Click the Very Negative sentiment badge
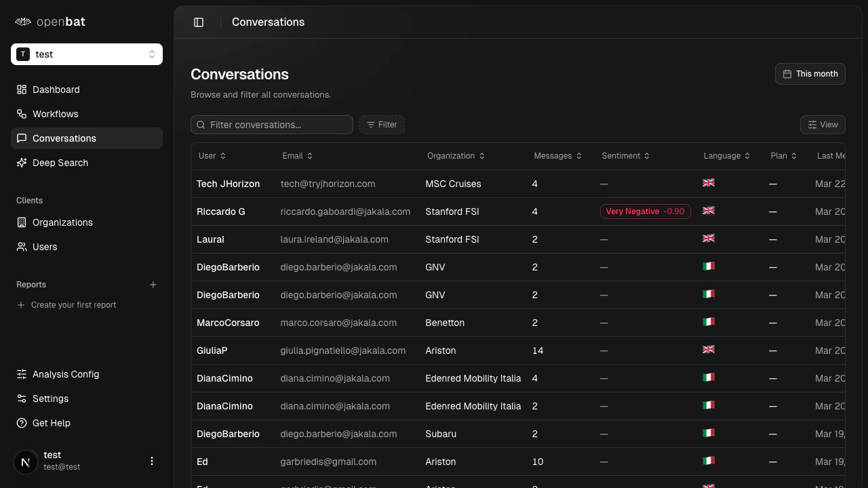This screenshot has height=488, width=868. (x=645, y=211)
